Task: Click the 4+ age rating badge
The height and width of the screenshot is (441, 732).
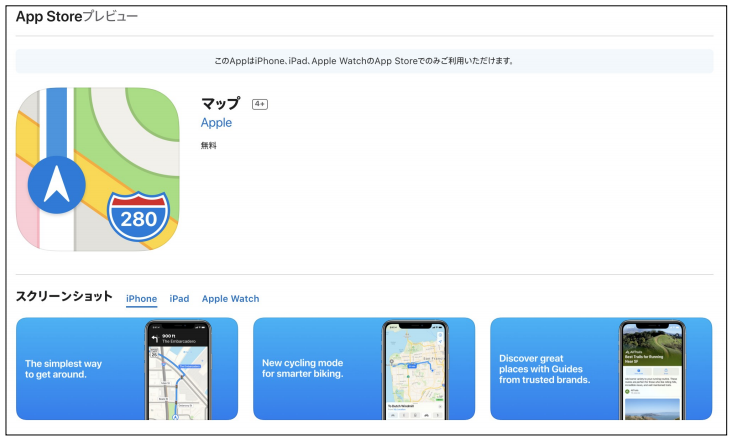Action: (x=260, y=104)
